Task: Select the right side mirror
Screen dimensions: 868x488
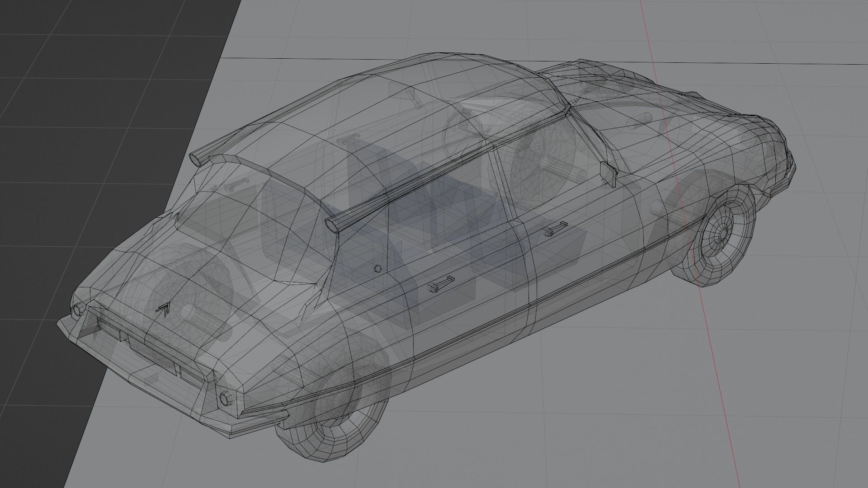Action: click(608, 174)
